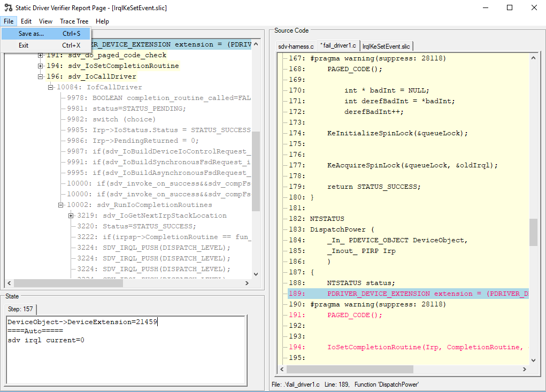Viewport: 546px width, 392px height.
Task: Open the Edit menu
Action: (26, 21)
